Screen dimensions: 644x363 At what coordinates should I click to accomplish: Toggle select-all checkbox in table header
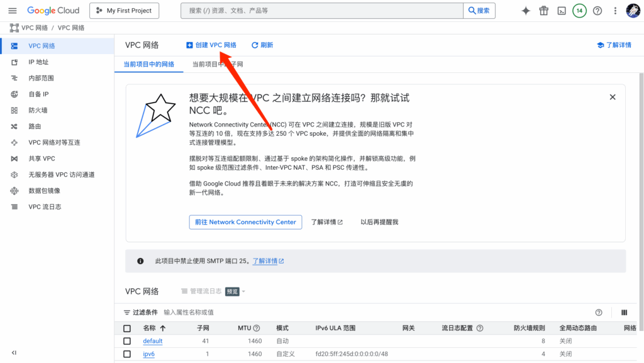click(127, 328)
